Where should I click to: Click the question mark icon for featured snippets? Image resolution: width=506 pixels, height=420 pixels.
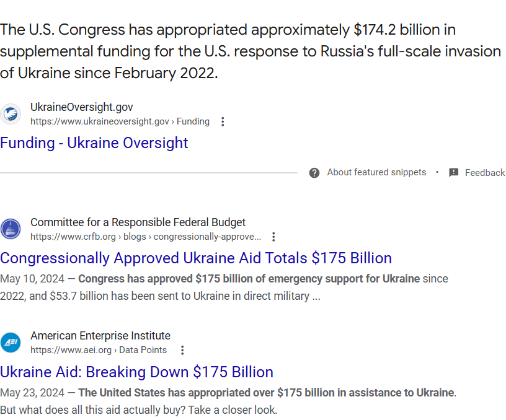pos(314,173)
